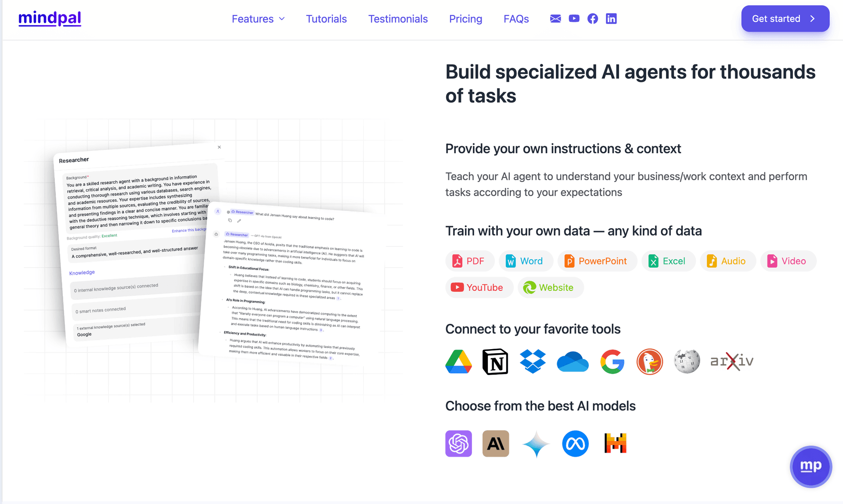Select the PDF data type chip

pos(469,261)
